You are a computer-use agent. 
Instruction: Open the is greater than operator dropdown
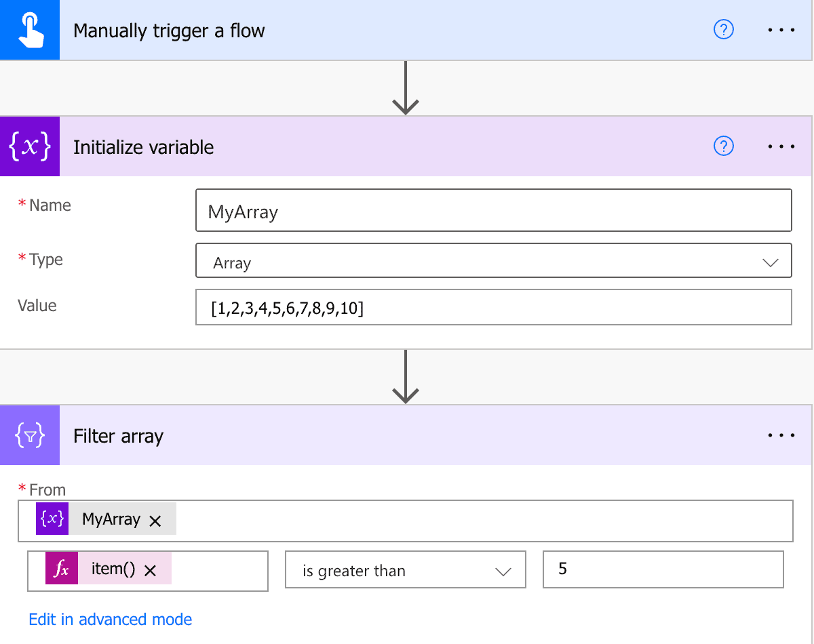pos(405,570)
